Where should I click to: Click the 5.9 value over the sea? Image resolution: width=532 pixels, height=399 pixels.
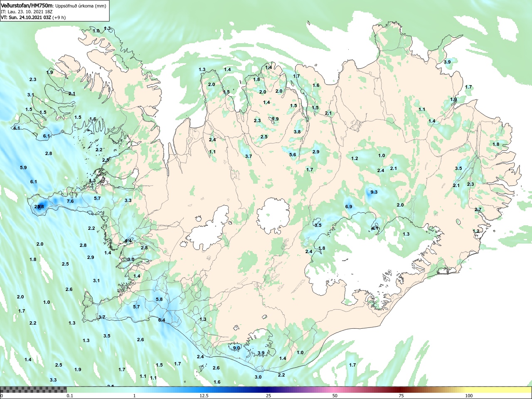click(x=23, y=167)
